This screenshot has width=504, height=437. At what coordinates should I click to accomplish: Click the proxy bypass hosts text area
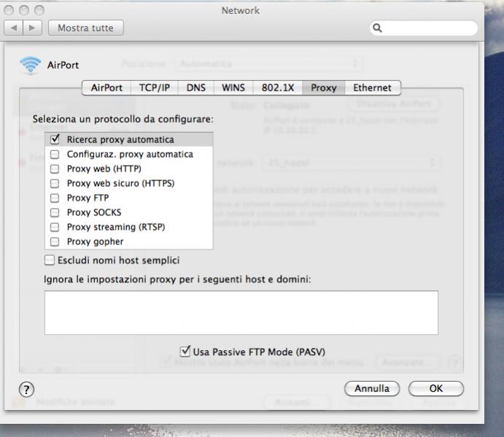tap(241, 312)
